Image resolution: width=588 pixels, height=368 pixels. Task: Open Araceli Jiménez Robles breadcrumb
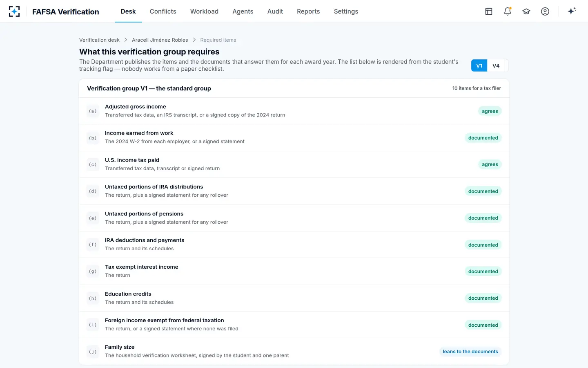click(160, 40)
